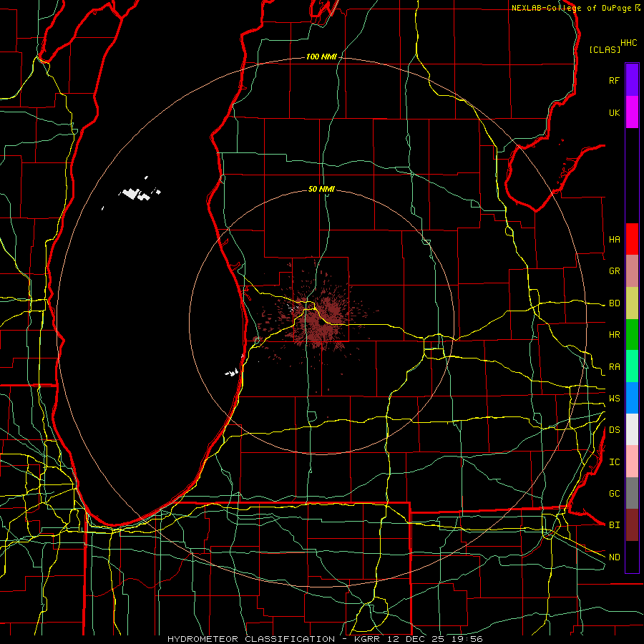
Task: Click the UK magenta legend swatch
Action: tap(632, 112)
